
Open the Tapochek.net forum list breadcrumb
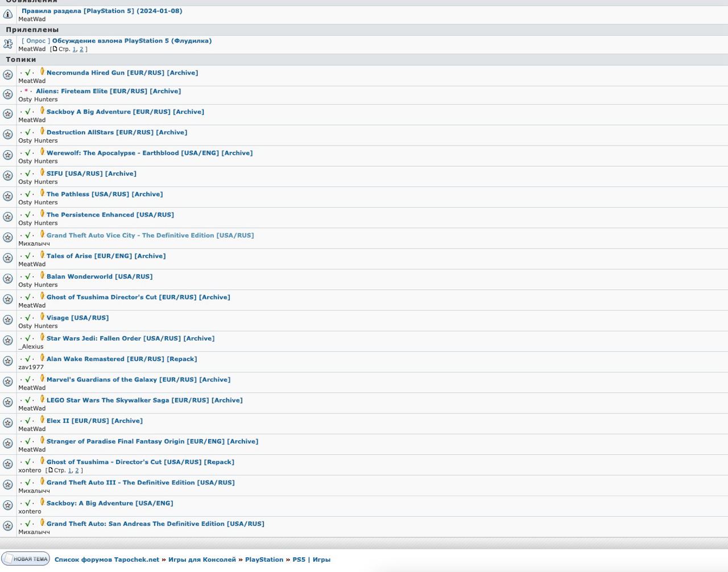[x=107, y=559]
